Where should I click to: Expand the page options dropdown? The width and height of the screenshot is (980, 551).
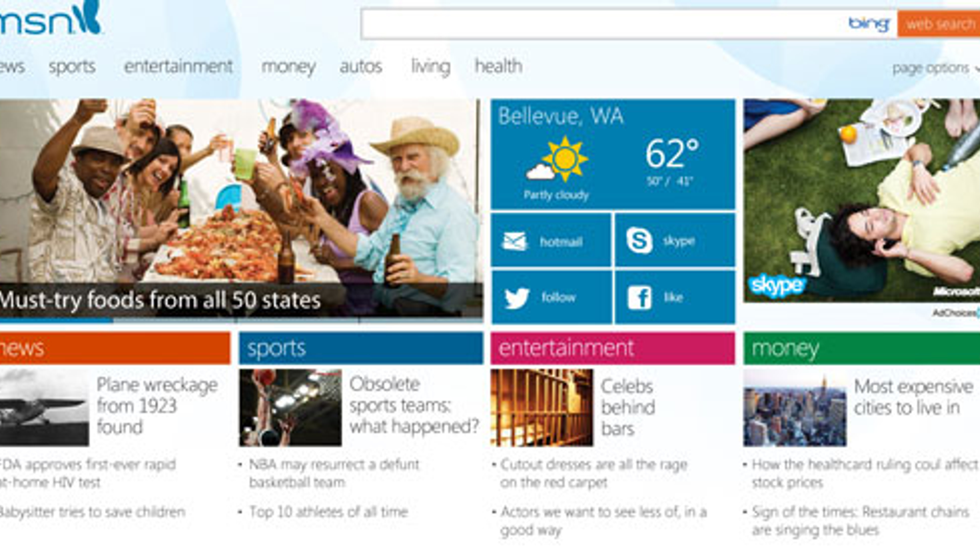pos(929,67)
